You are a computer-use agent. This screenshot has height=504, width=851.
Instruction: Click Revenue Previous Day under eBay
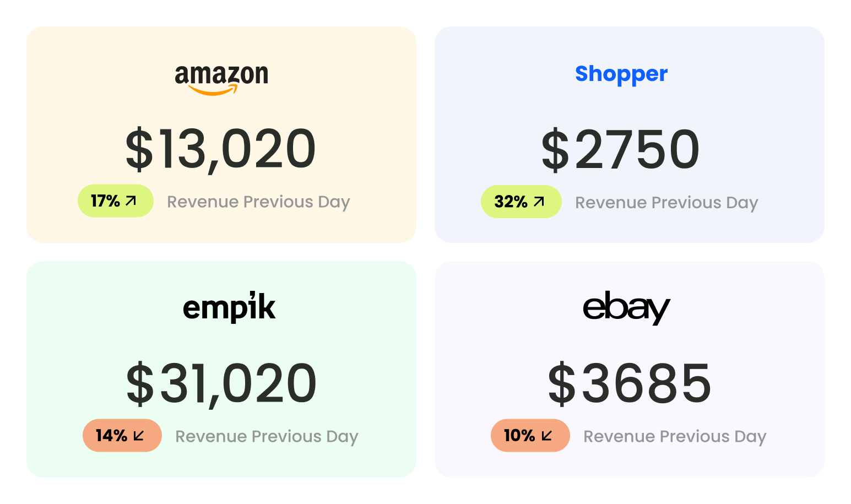click(x=675, y=437)
